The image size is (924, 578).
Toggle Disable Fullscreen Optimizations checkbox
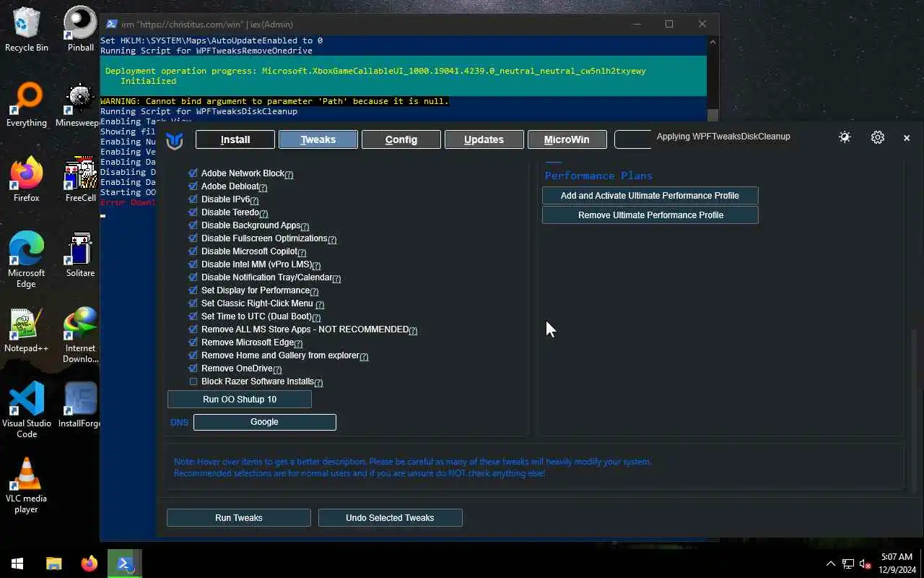(x=193, y=238)
